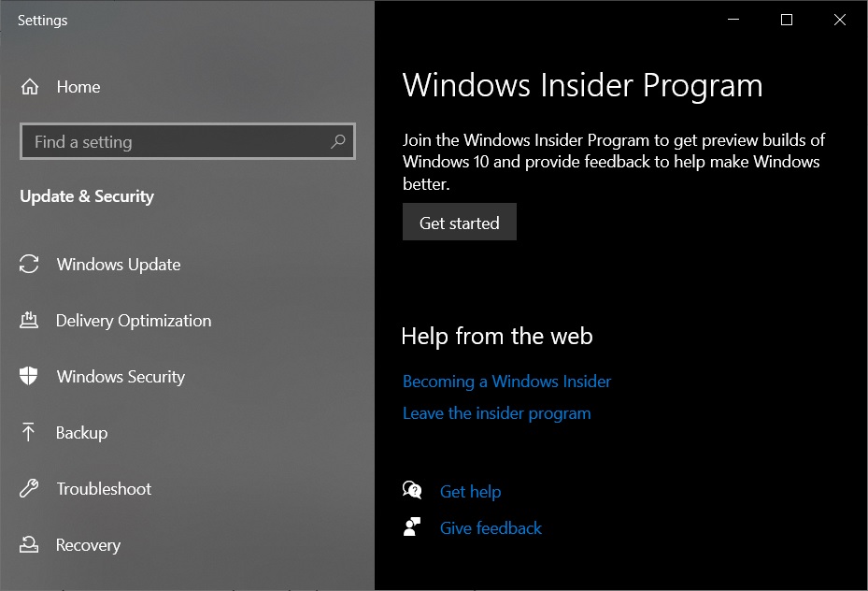
Task: Open the Home settings label
Action: click(x=78, y=87)
